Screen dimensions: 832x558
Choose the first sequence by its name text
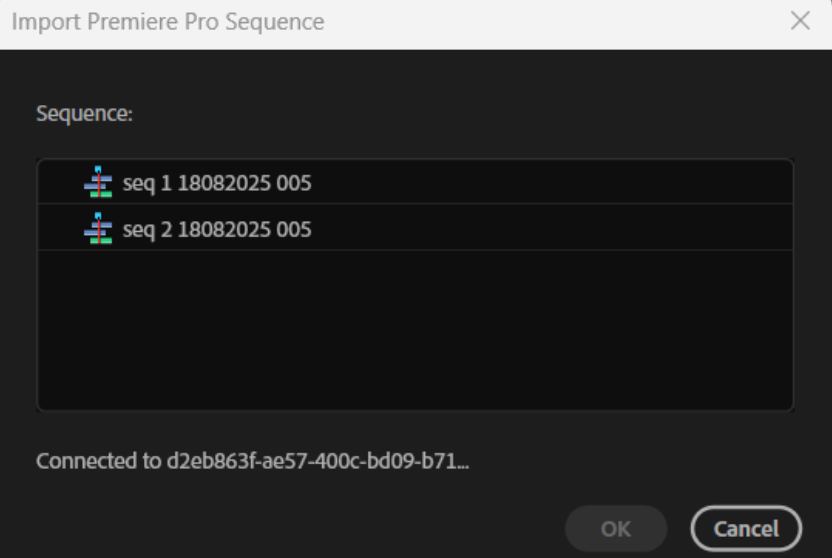[217, 184]
